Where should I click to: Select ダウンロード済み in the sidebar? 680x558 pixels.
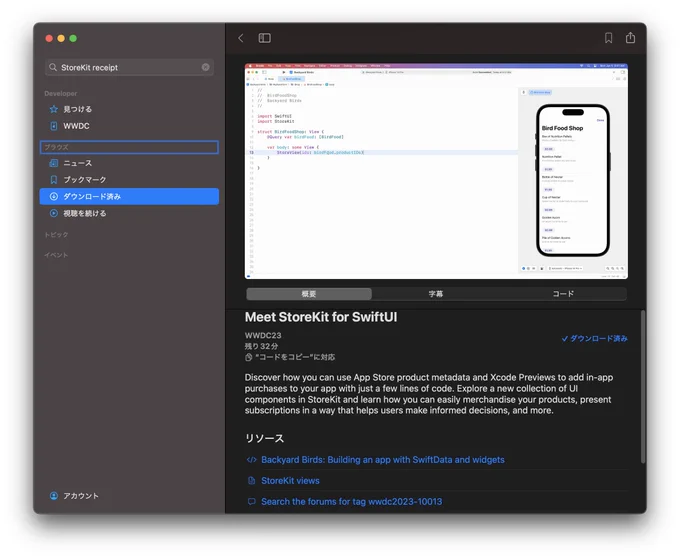tap(129, 196)
